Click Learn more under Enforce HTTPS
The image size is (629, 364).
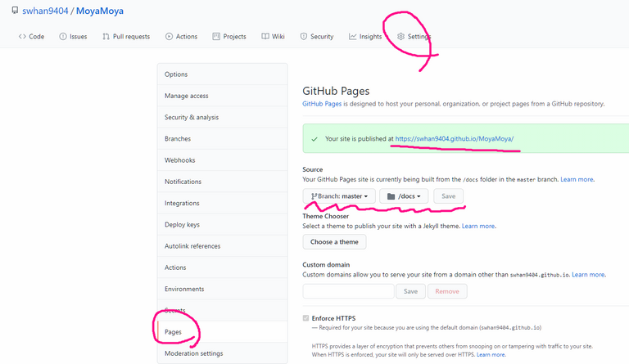[491, 355]
